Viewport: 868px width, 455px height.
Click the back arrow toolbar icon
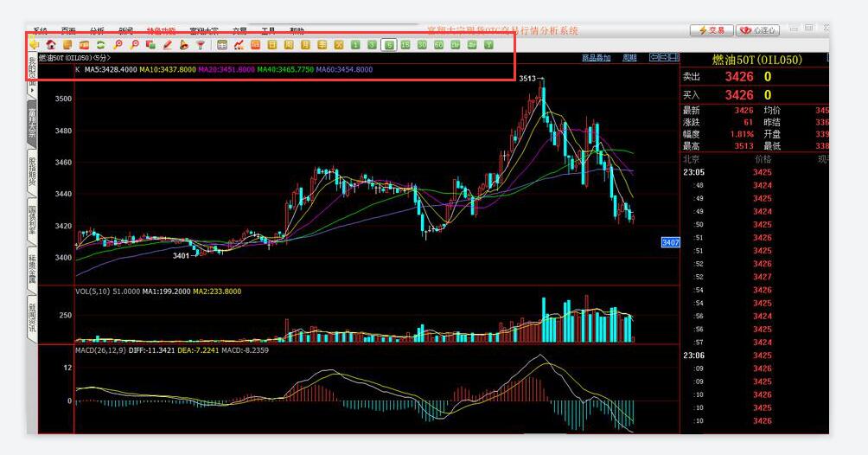[34, 44]
